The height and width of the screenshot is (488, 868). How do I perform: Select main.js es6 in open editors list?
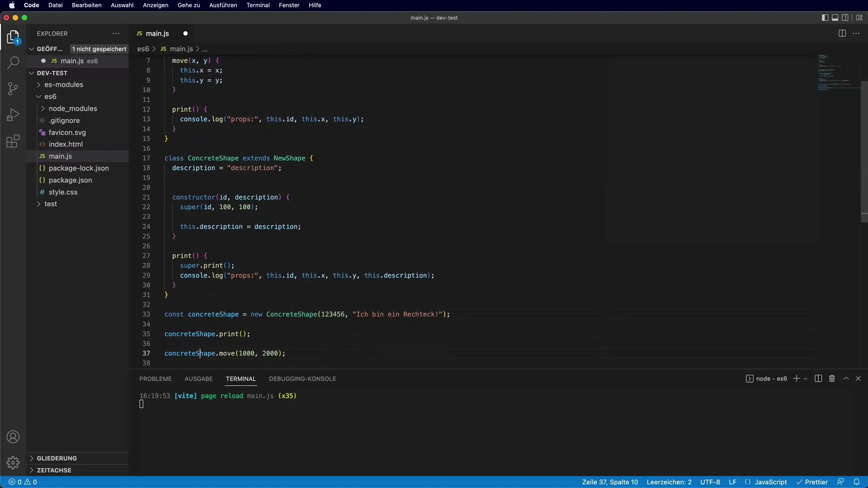click(x=77, y=61)
